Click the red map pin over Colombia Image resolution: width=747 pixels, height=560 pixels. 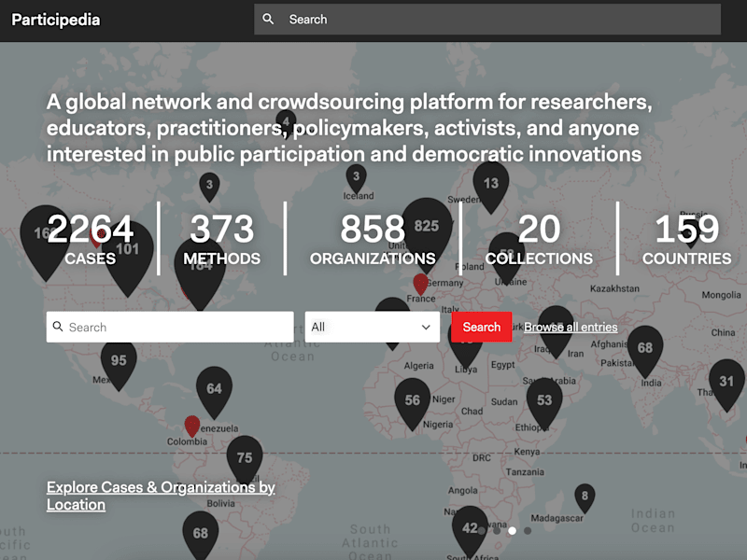(192, 426)
